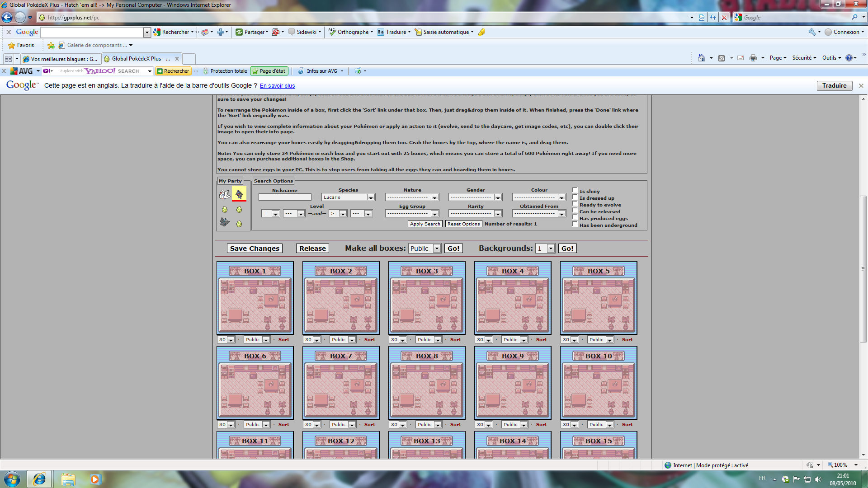Click the highlighter icon in Google Toolbar
This screenshot has height=488, width=868.
(x=481, y=32)
